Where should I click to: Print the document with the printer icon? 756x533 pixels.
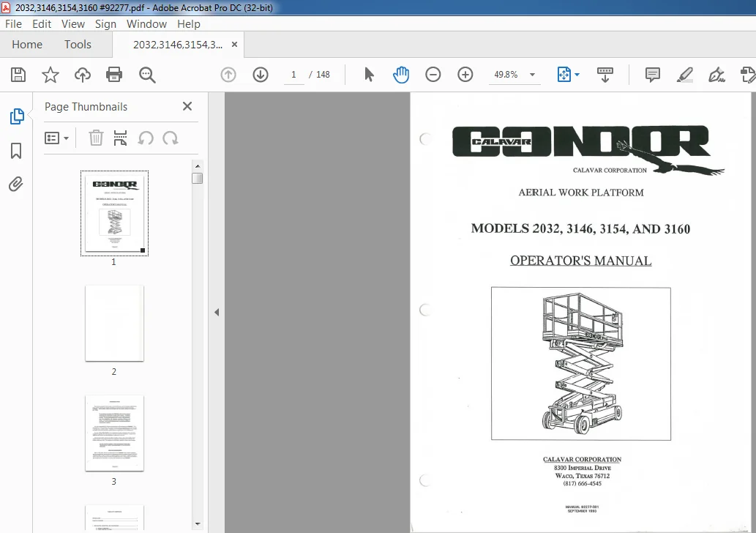(114, 75)
